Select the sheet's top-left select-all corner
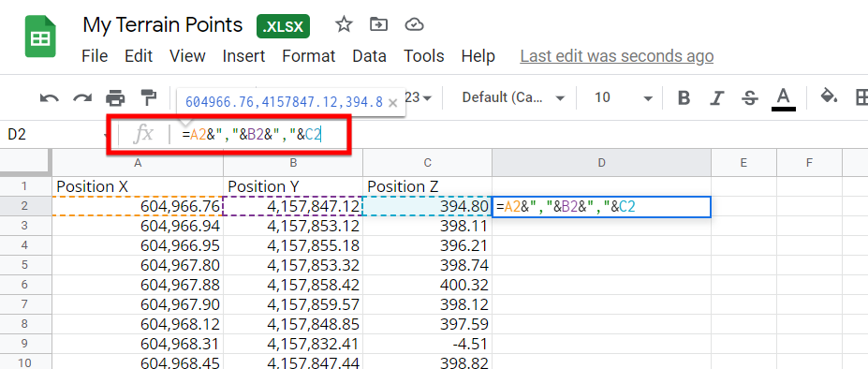The height and width of the screenshot is (369, 868). click(25, 162)
